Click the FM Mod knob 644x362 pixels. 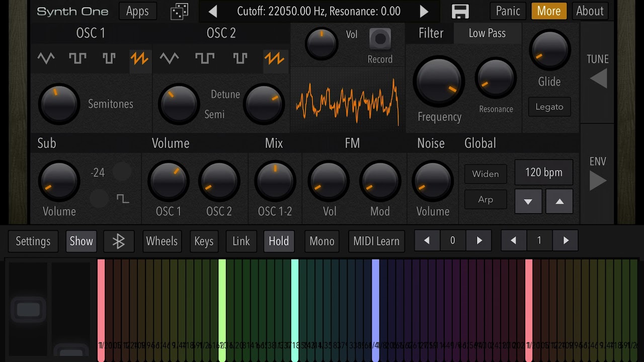[x=380, y=182]
